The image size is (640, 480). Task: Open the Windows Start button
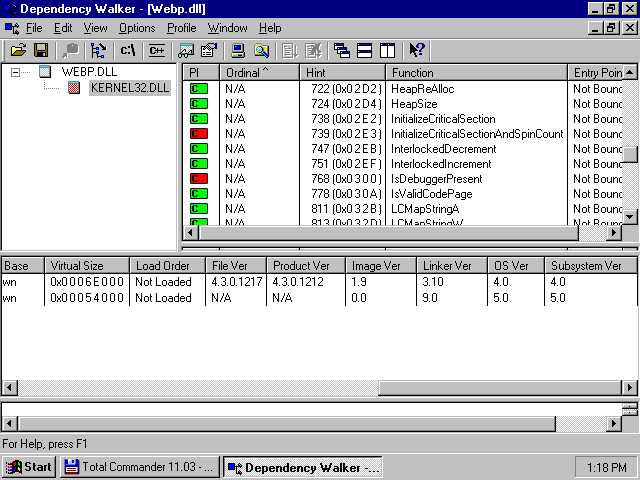(29, 467)
